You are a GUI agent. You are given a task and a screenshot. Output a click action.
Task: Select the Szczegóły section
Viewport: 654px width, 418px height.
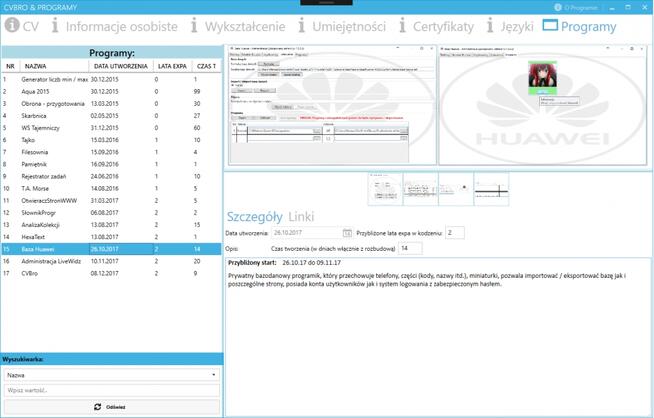point(254,217)
